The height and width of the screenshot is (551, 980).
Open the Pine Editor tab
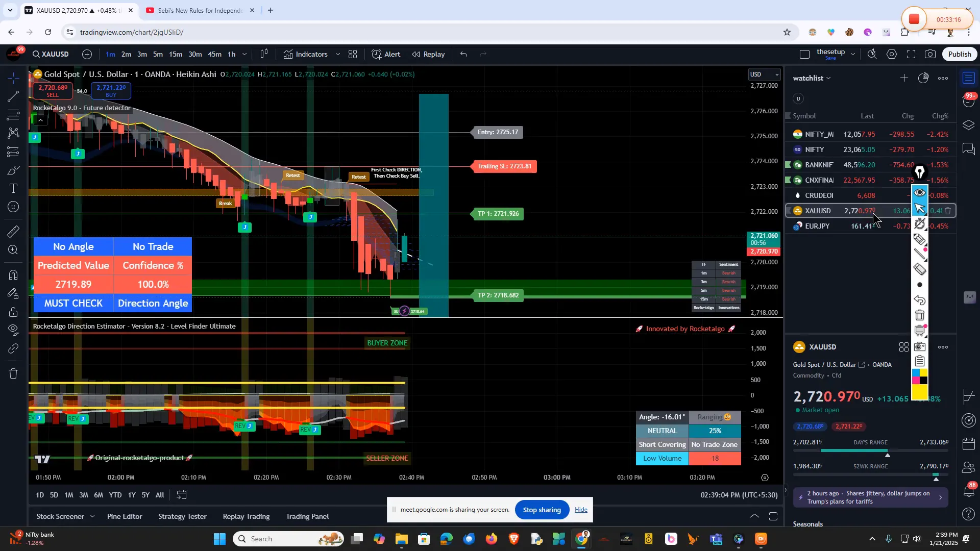pos(125,516)
